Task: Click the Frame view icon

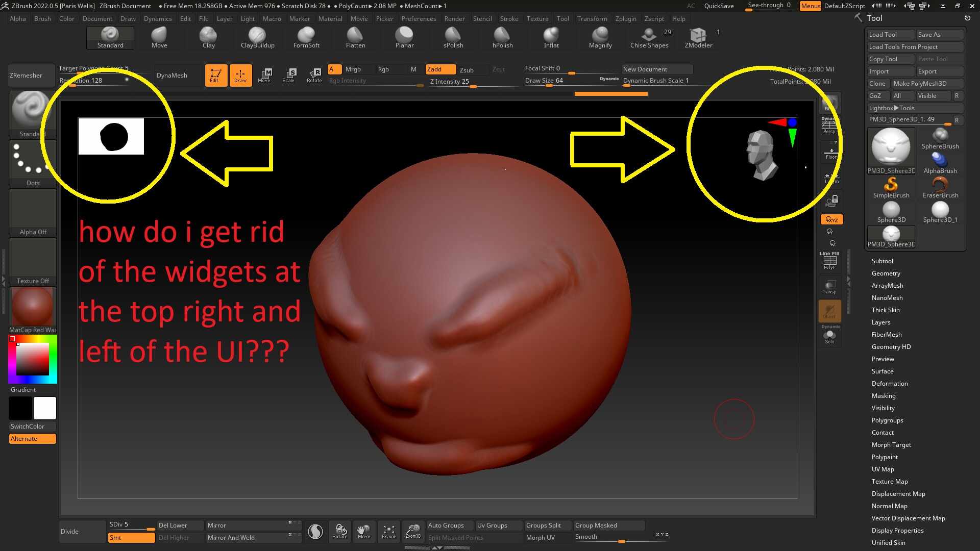Action: pos(389,531)
